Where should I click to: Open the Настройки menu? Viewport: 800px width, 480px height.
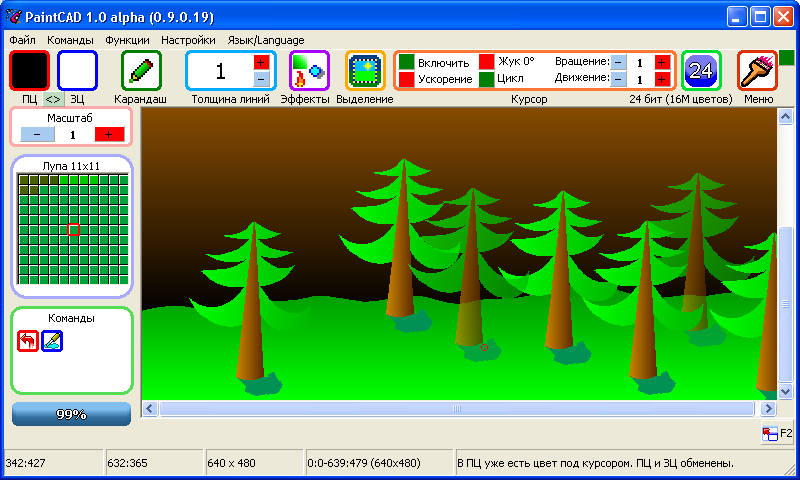pos(188,40)
